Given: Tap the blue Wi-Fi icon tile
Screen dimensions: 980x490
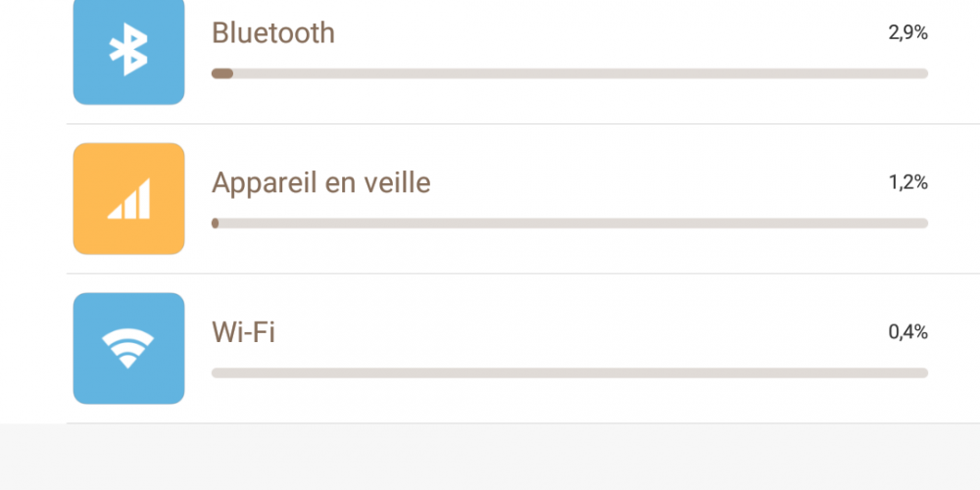Looking at the screenshot, I should pos(128,348).
